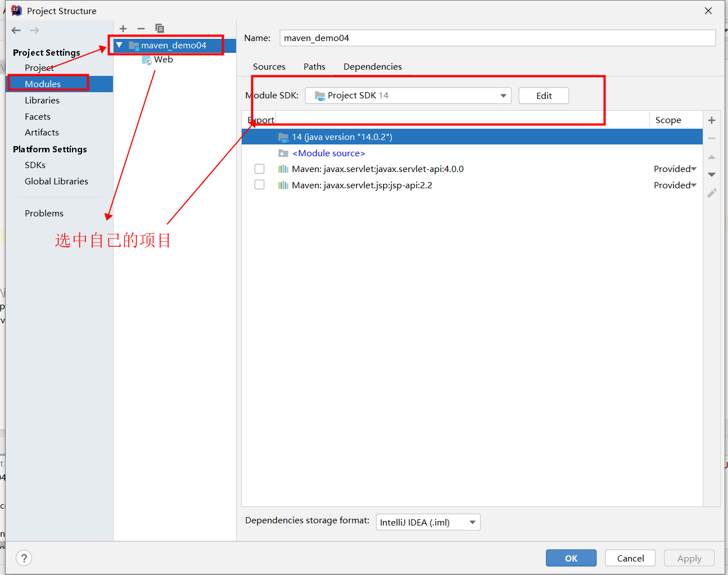This screenshot has height=575, width=728.
Task: Go forward with the right arrow icon
Action: coord(35,30)
